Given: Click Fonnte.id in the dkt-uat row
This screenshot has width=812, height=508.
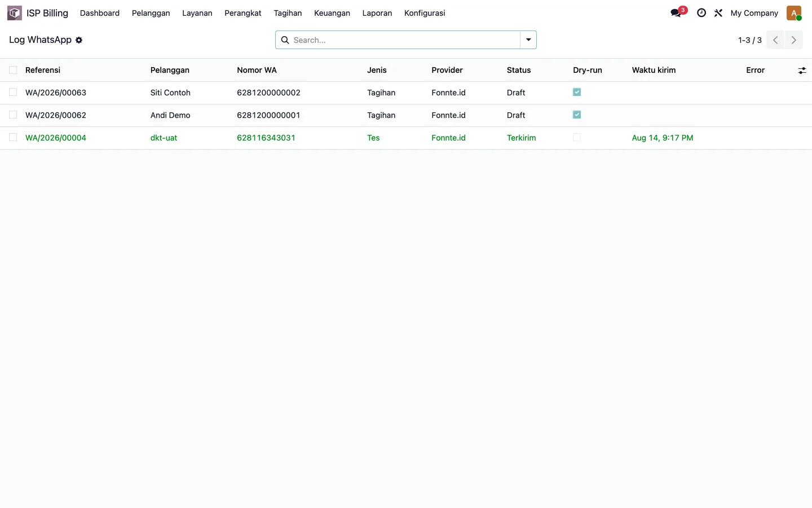Looking at the screenshot, I should point(448,138).
